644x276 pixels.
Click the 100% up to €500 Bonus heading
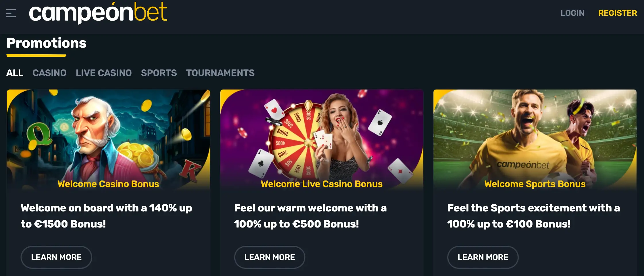pos(310,216)
